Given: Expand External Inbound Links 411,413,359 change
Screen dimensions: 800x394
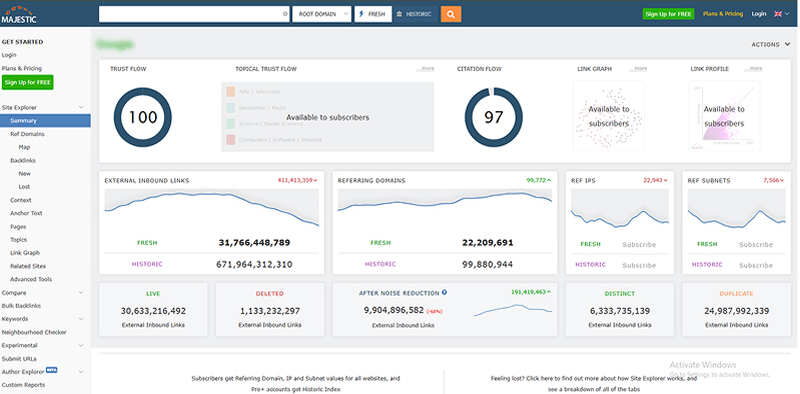Looking at the screenshot, I should tap(297, 180).
